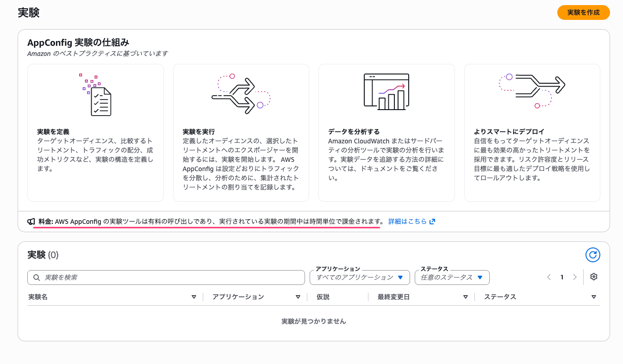Click the AppConfig 実験の仕組み heading
623x364 pixels.
coord(78,43)
